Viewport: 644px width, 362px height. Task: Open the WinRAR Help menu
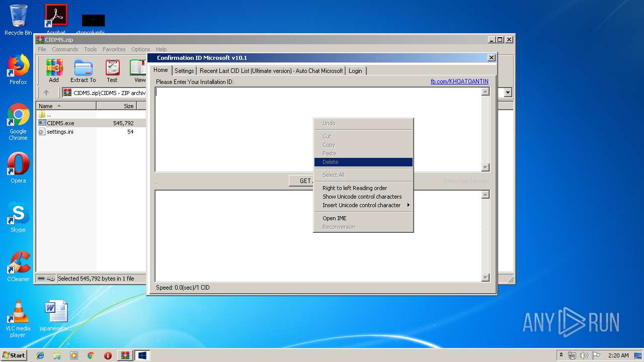tap(161, 49)
